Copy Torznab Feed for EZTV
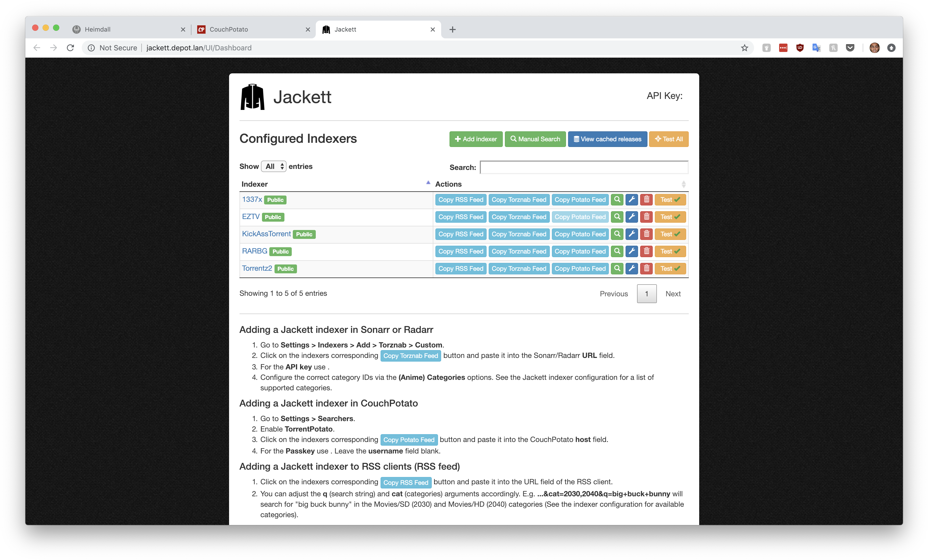The image size is (928, 560). click(519, 217)
